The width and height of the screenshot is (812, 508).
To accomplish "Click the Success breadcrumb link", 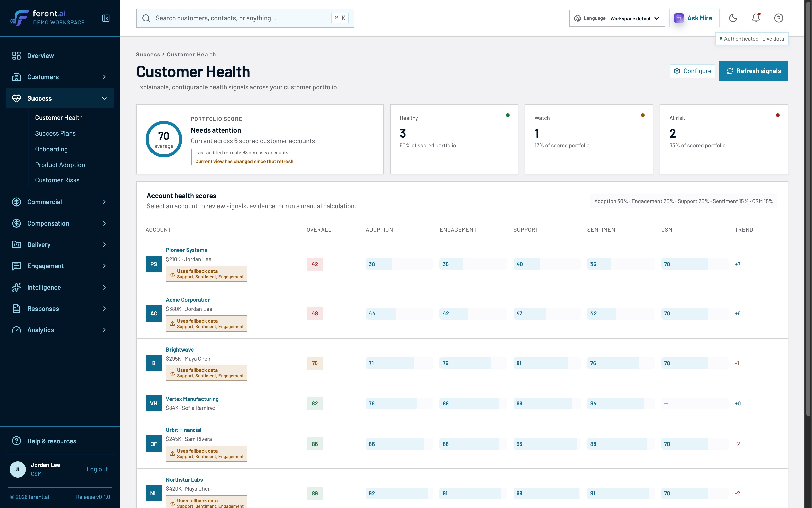I will point(148,54).
